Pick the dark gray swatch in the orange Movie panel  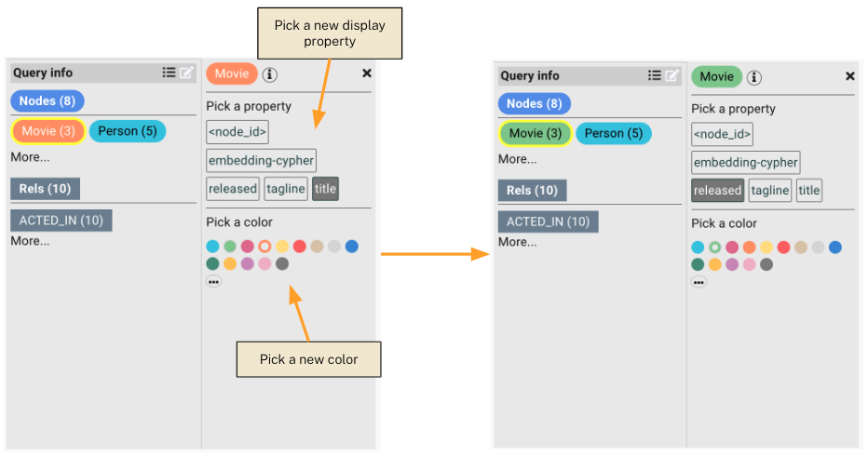[x=282, y=264]
